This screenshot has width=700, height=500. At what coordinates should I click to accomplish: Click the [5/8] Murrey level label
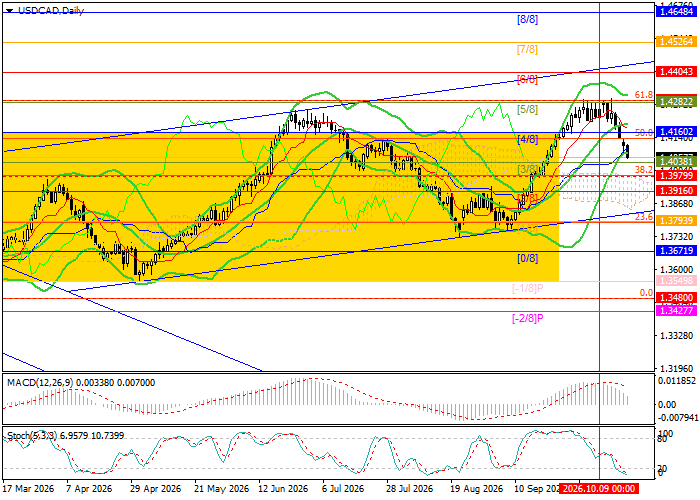[527, 109]
